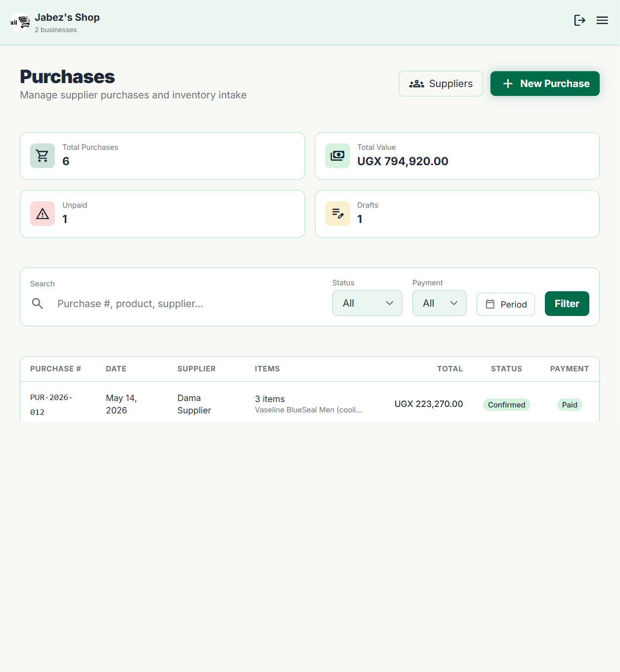
Task: Click the TOTAL column header
Action: tap(450, 369)
